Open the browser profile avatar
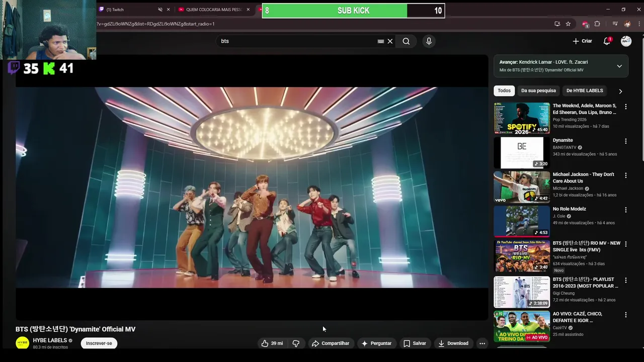644x362 pixels. click(x=627, y=24)
